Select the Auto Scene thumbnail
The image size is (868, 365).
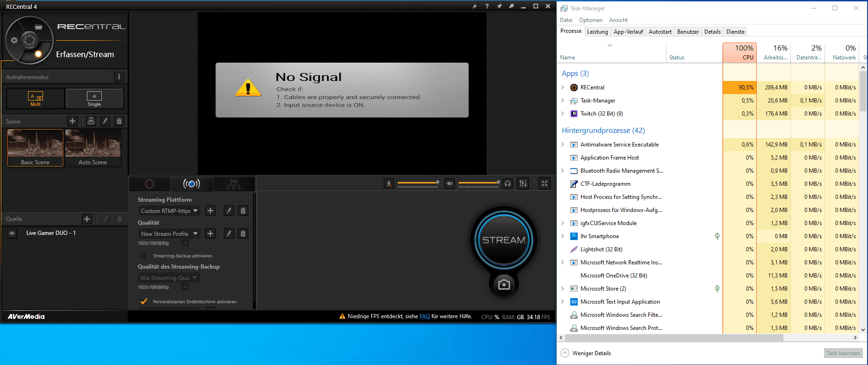(x=93, y=148)
